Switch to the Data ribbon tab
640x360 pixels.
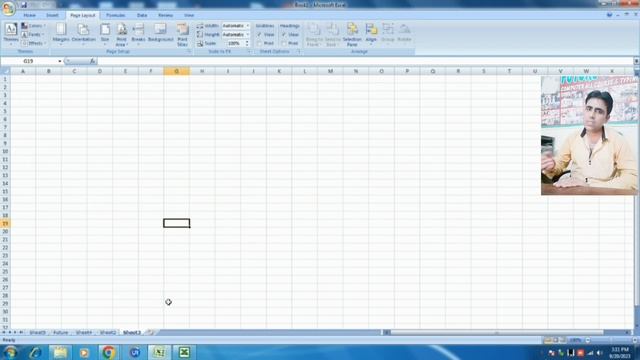pyautogui.click(x=142, y=15)
